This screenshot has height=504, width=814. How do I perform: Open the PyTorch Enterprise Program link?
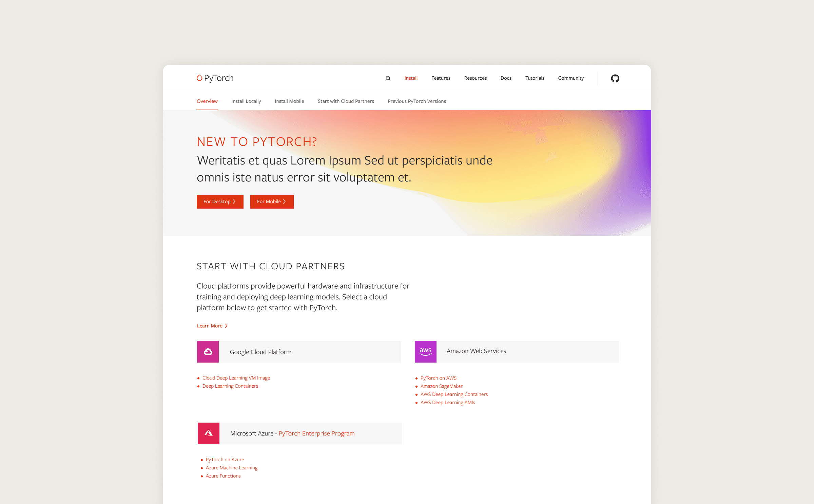(x=316, y=433)
